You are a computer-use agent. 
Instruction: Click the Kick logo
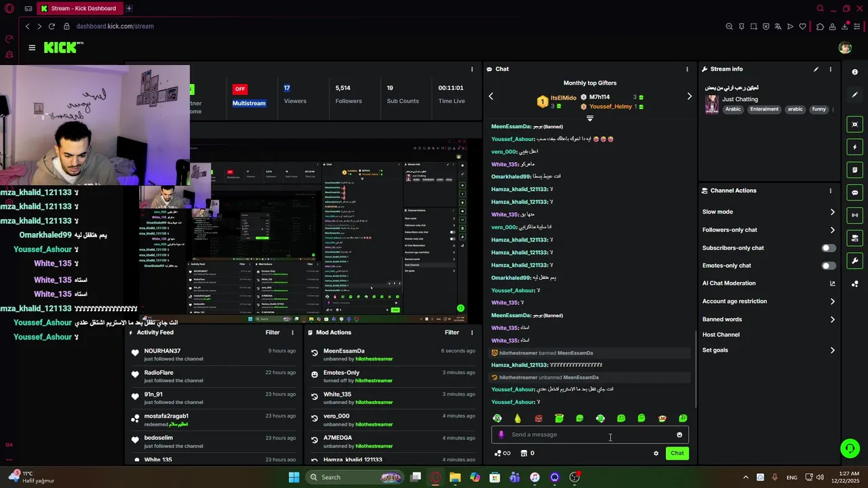click(63, 47)
